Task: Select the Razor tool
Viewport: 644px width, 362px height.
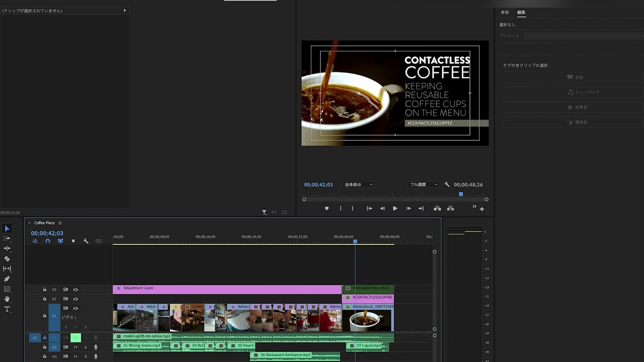Action: (x=7, y=259)
